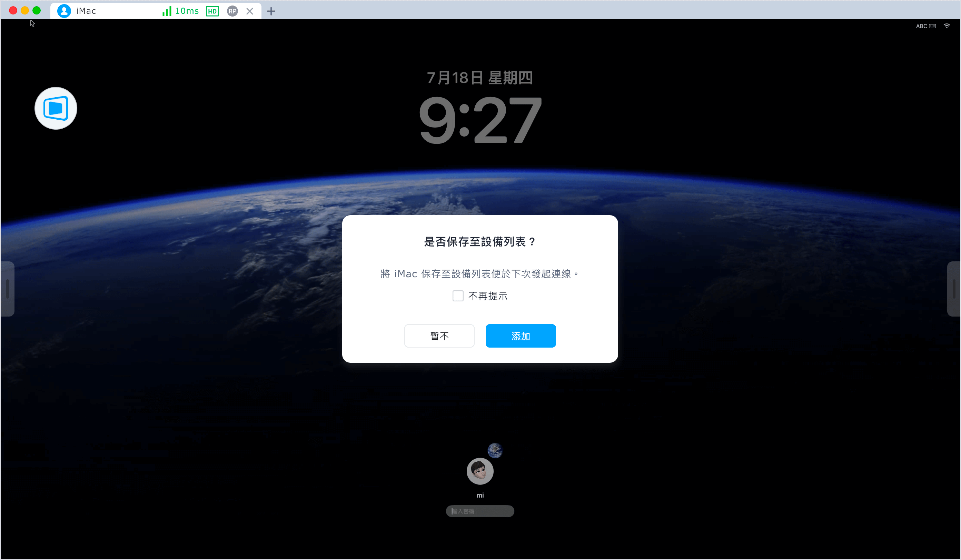The width and height of the screenshot is (961, 560).
Task: Check the green signal strength latency indicator
Action: click(x=167, y=11)
